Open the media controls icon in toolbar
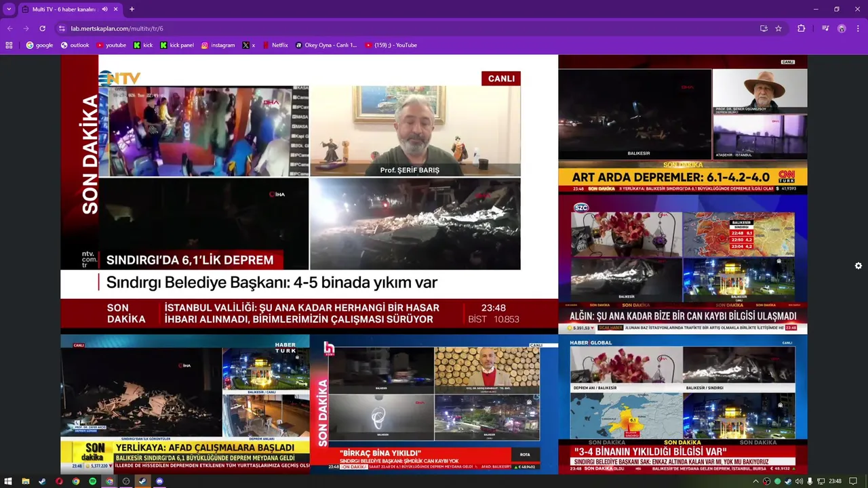Viewport: 868px width, 488px height. [825, 28]
